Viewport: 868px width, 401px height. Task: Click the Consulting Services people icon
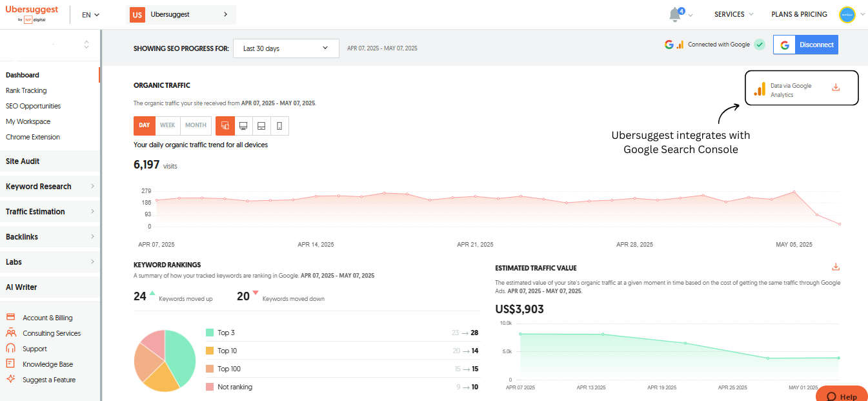click(x=10, y=333)
